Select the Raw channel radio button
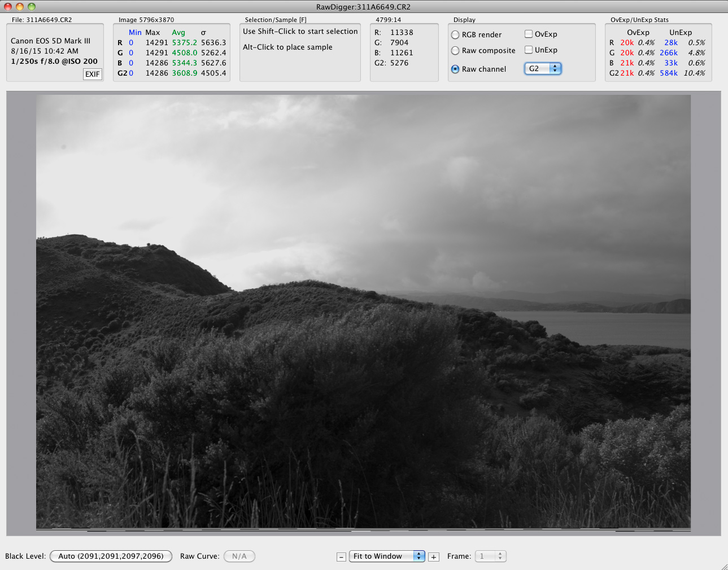Screen dimensions: 728x570 [x=455, y=69]
